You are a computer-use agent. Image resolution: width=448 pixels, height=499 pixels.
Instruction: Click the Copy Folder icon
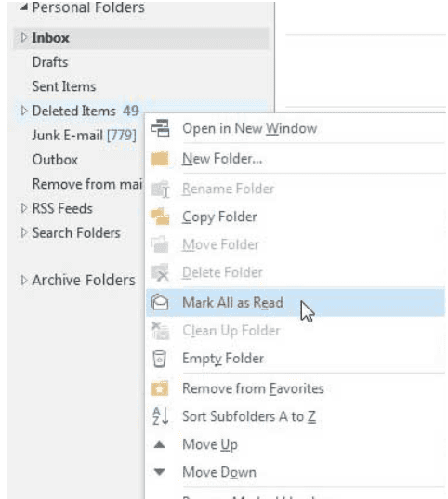(160, 217)
